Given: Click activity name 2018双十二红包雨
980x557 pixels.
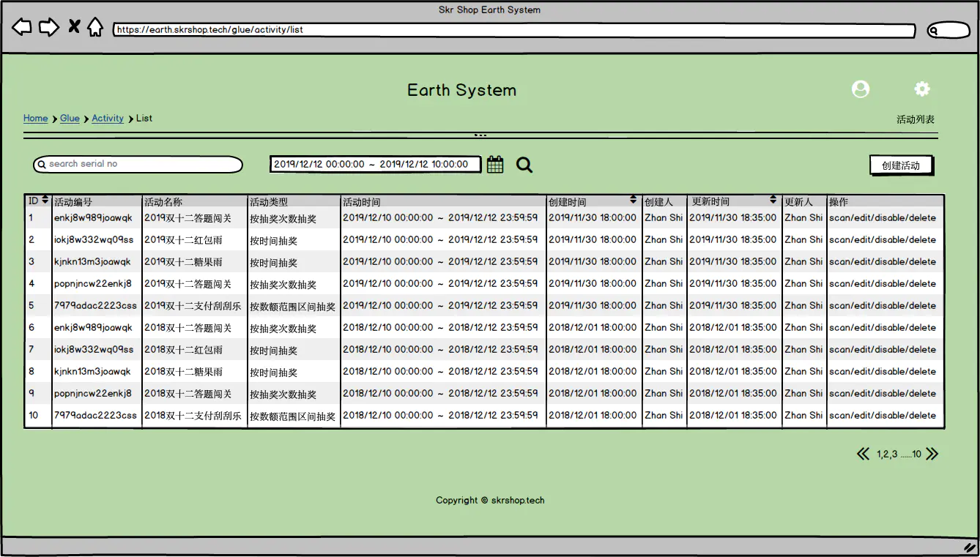Looking at the screenshot, I should tap(183, 350).
